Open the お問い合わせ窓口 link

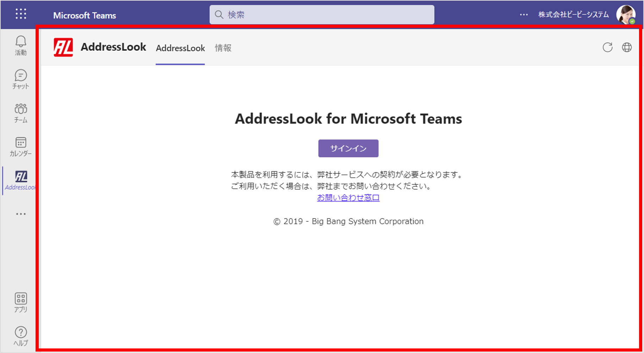(348, 198)
